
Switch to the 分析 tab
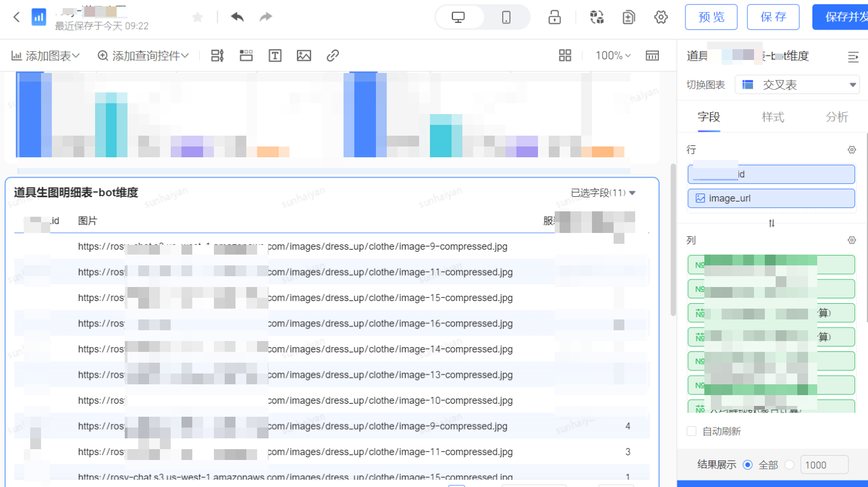coord(837,117)
